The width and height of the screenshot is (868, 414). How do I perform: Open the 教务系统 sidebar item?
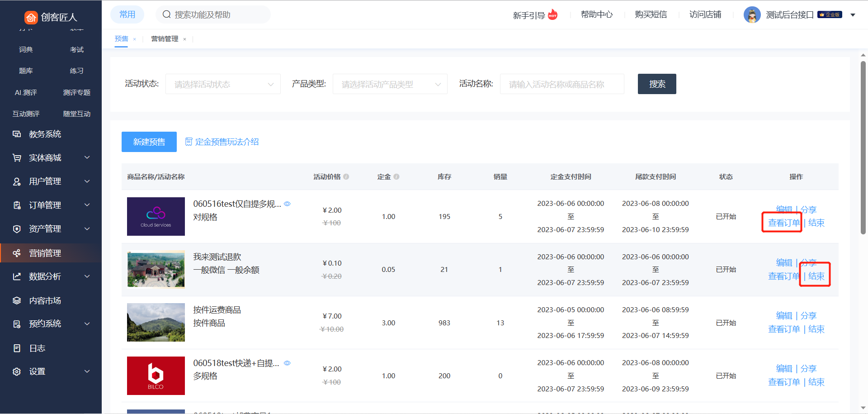pyautogui.click(x=45, y=134)
